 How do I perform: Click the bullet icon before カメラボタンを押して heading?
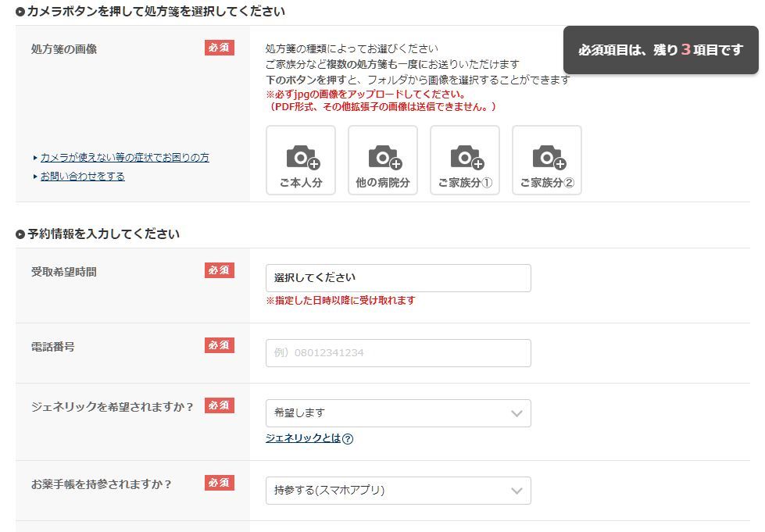coord(20,12)
